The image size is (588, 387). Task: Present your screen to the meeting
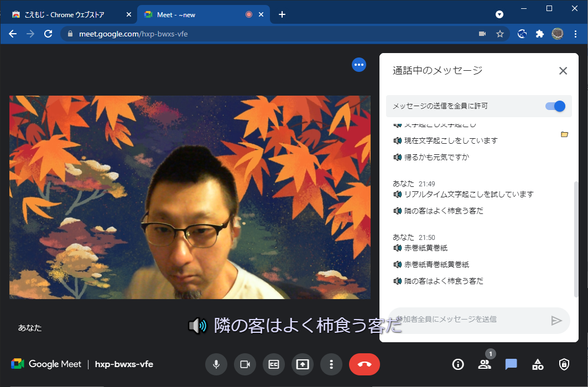click(302, 364)
